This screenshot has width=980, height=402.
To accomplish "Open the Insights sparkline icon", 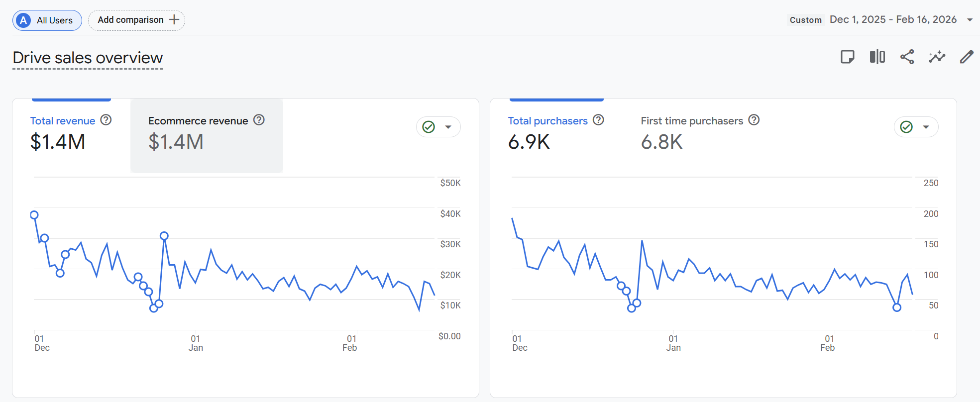I will tap(937, 57).
